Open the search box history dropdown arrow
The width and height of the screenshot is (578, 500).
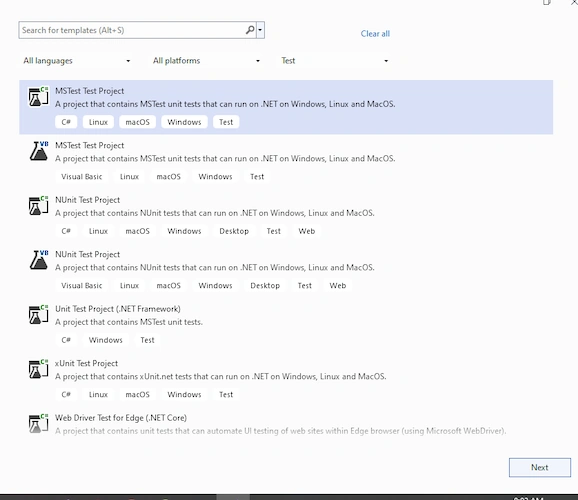pos(260,30)
